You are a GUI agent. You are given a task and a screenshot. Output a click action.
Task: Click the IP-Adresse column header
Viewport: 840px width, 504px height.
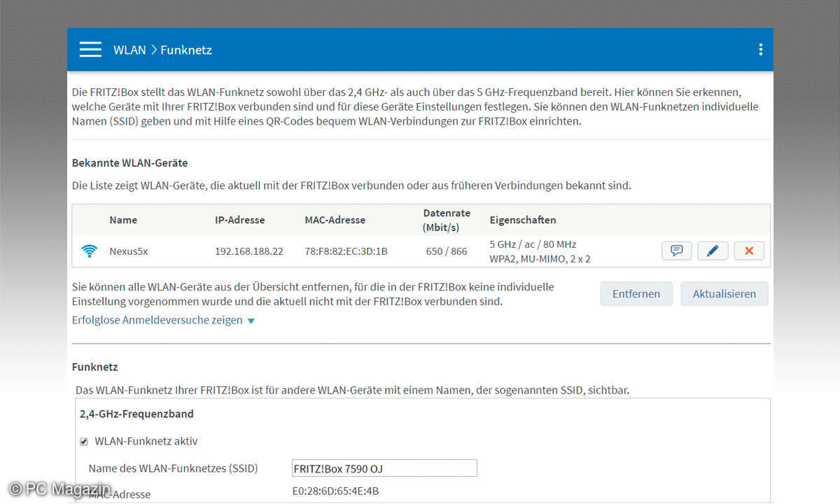point(240,220)
